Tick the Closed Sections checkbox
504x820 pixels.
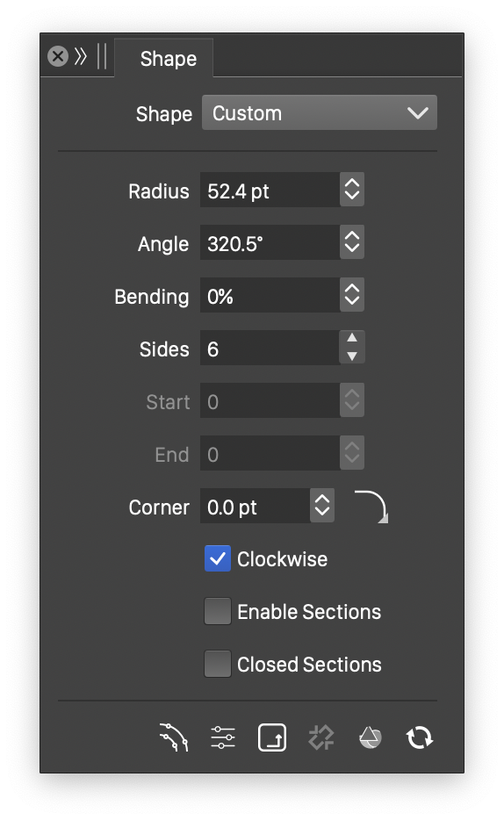click(x=218, y=664)
